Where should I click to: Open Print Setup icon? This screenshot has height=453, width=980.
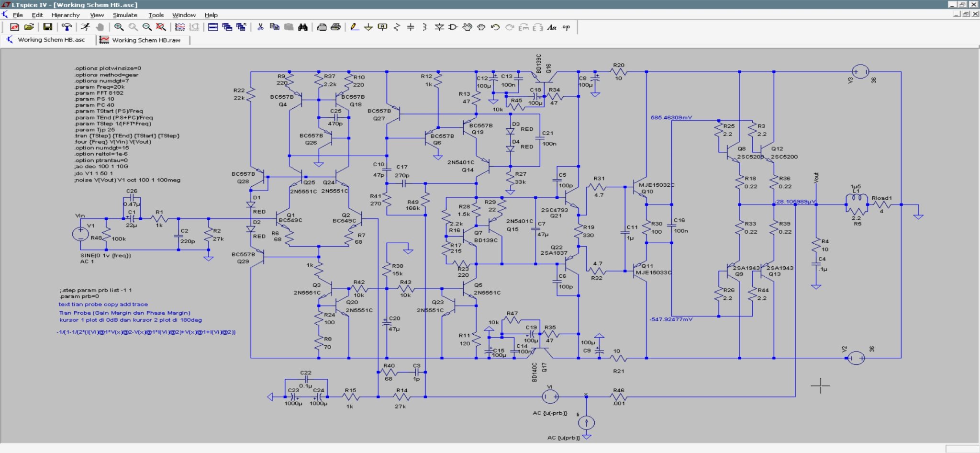pos(322,27)
